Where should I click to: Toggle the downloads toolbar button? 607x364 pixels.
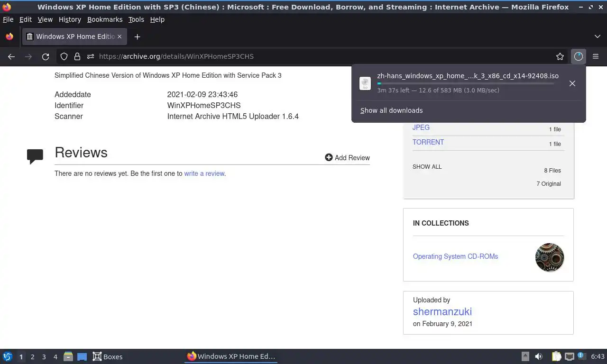click(x=578, y=56)
